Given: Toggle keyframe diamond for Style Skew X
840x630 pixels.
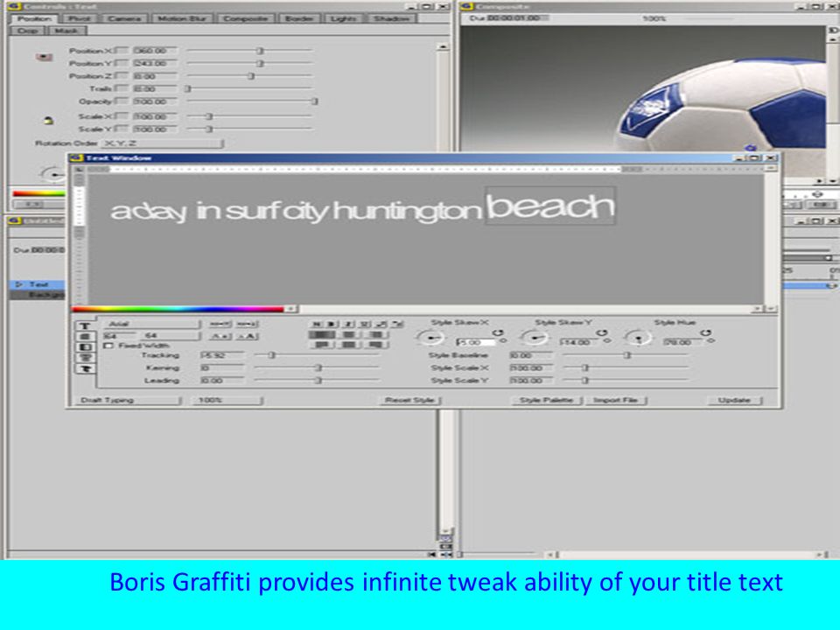Looking at the screenshot, I should pyautogui.click(x=503, y=340).
